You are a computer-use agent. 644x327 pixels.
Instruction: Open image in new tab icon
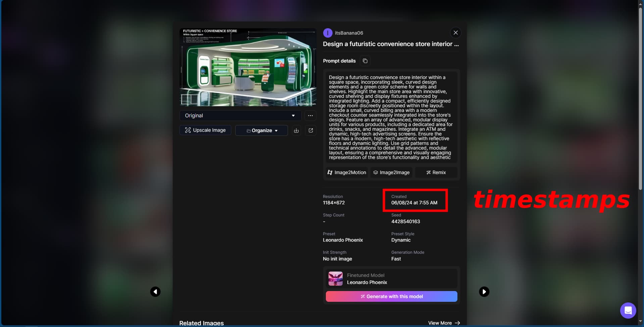tap(311, 130)
